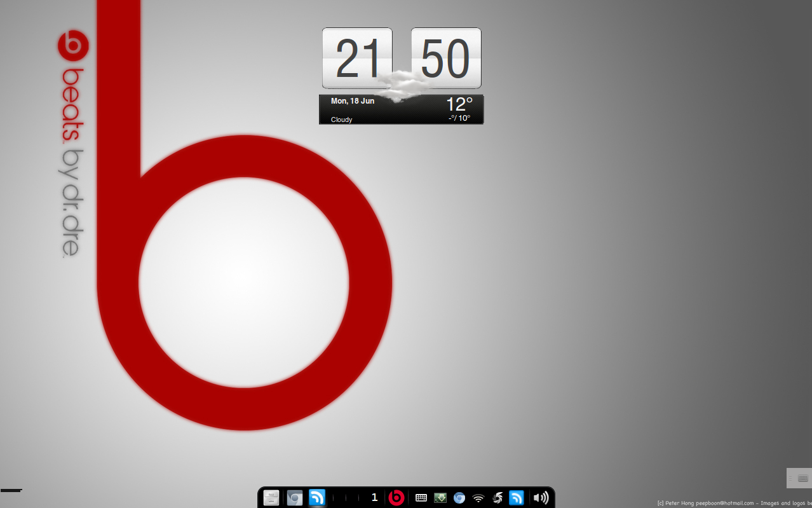Select the rightmost blue RSS tray icon
Image resolution: width=812 pixels, height=508 pixels.
517,498
